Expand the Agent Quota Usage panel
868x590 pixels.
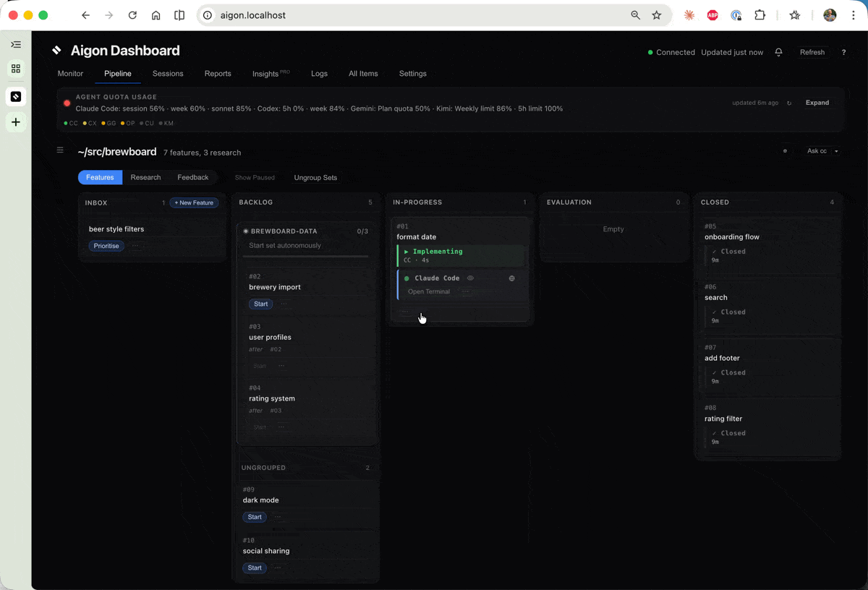point(817,103)
